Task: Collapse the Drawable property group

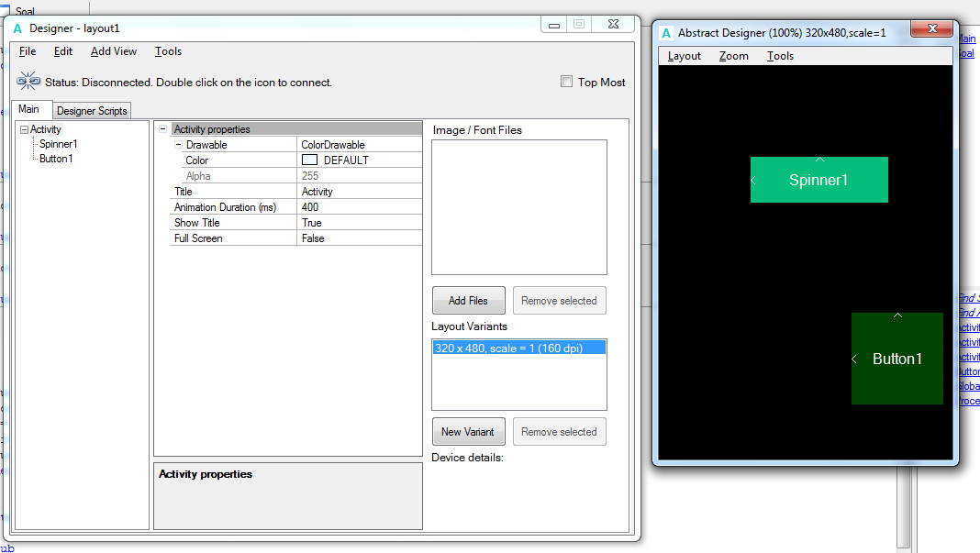Action: [177, 145]
